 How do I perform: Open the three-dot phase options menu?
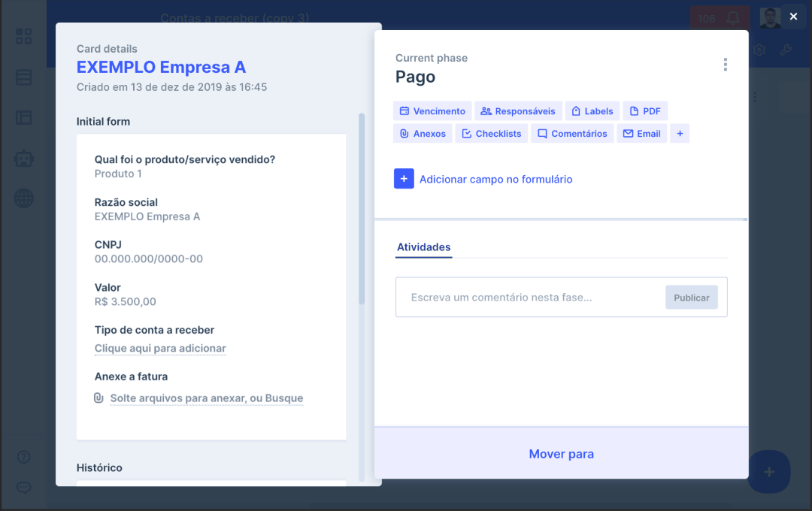(725, 64)
